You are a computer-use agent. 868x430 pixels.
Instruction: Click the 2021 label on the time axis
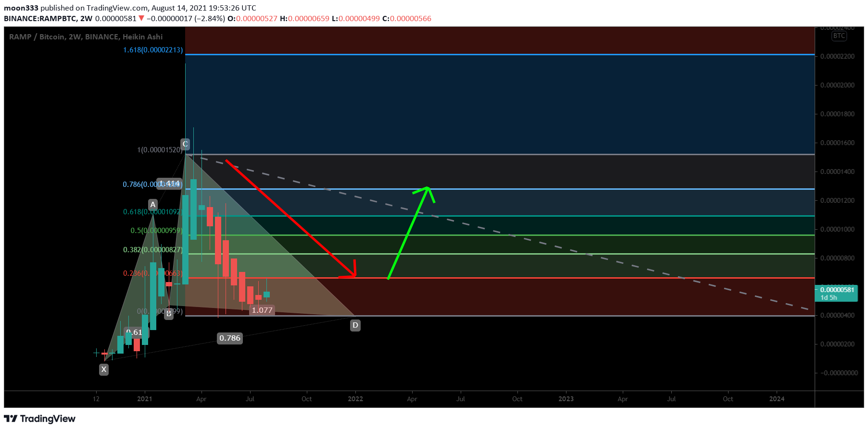[x=145, y=399]
